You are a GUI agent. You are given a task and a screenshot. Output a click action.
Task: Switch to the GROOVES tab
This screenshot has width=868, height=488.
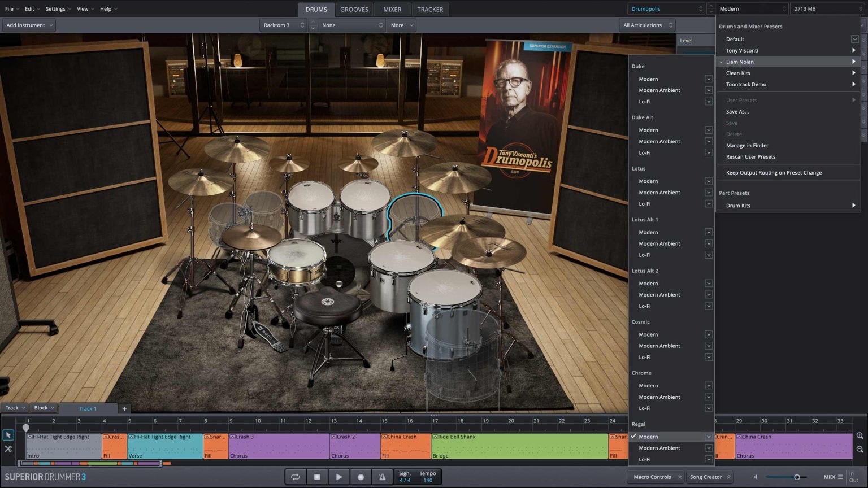[354, 9]
